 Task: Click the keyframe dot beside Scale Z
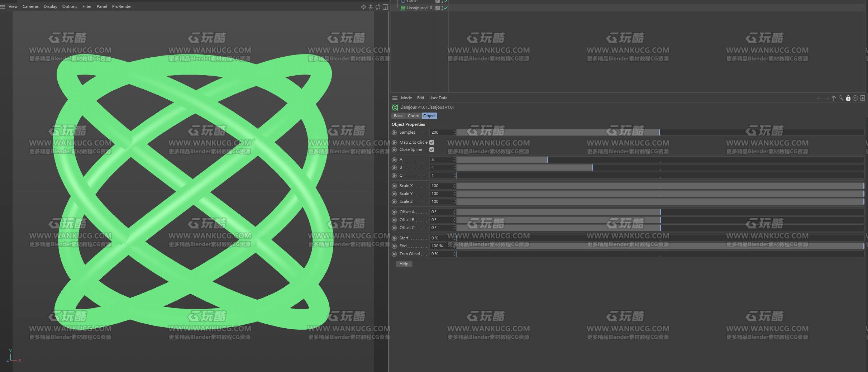click(394, 202)
